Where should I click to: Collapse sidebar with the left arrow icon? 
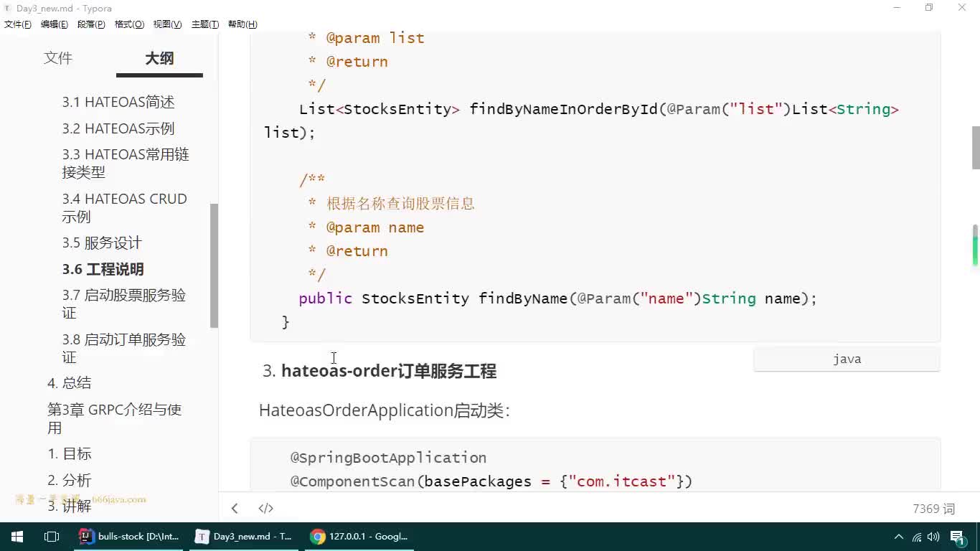click(x=235, y=509)
